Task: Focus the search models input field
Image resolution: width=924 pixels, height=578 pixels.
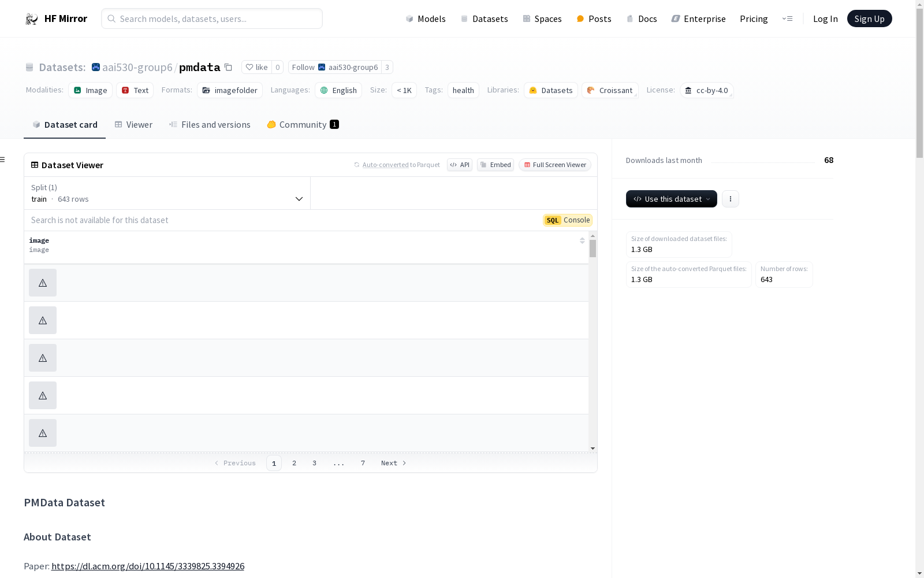Action: pos(212,18)
